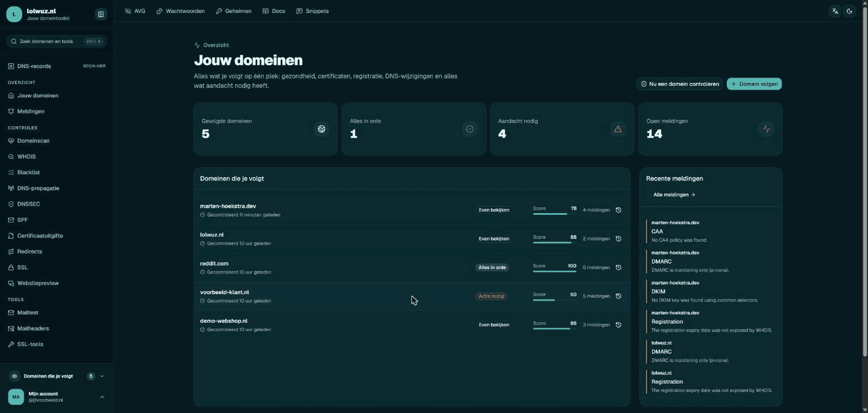This screenshot has width=868, height=413.
Task: Click the Domein volgen button
Action: (754, 84)
